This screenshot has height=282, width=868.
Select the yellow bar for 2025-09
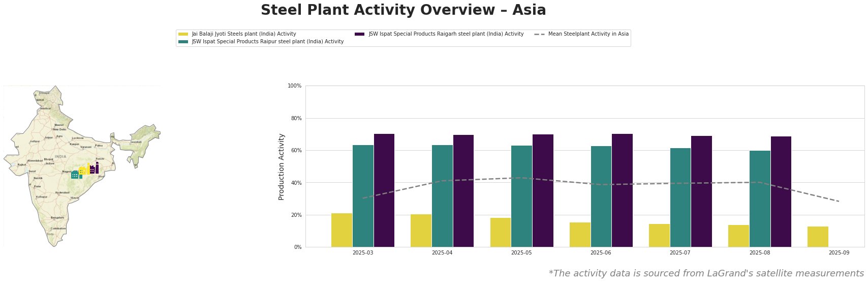(818, 237)
